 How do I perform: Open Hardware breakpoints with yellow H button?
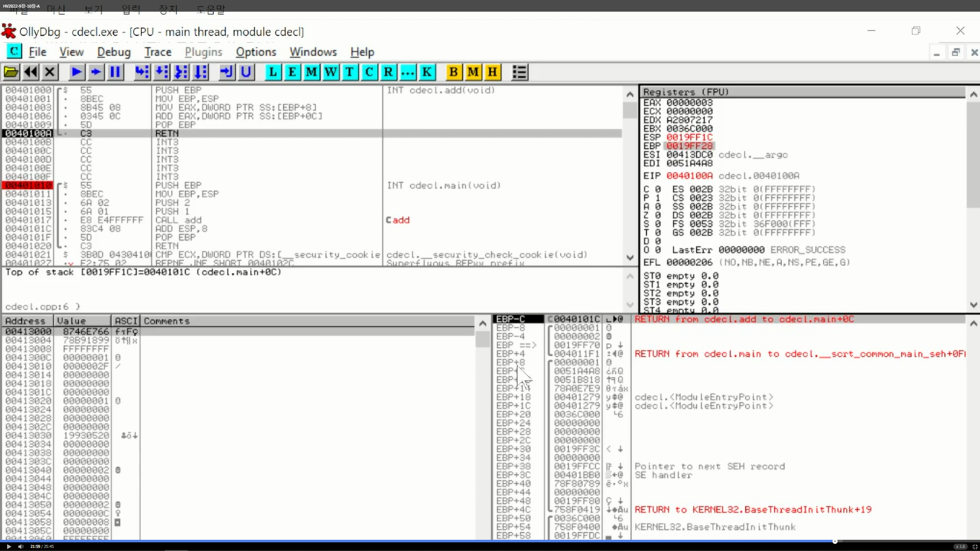point(493,72)
